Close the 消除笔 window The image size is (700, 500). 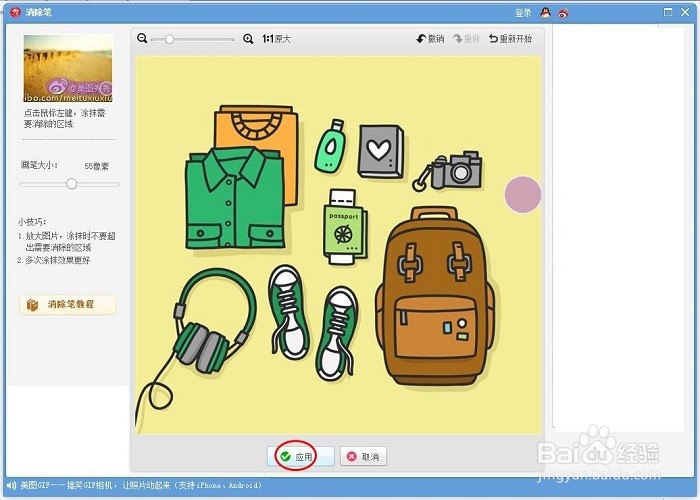(x=685, y=12)
